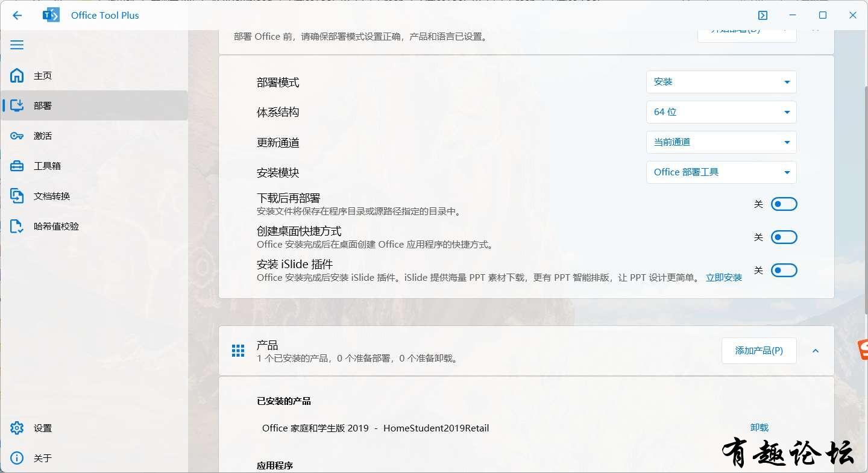The image size is (868, 473).
Task: Toggle the 安装 iSlide 插件 switch
Action: (784, 271)
